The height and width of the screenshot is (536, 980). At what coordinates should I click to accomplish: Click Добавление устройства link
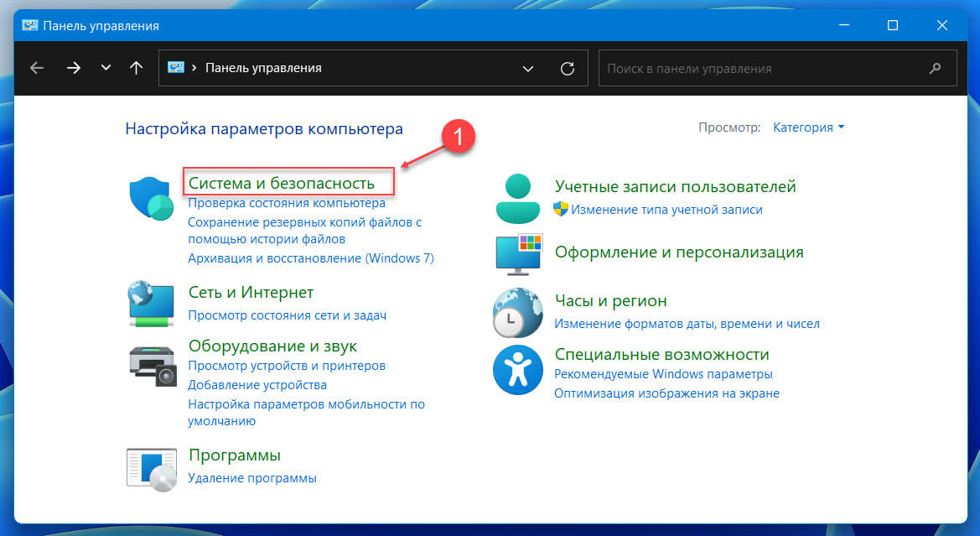click(257, 385)
